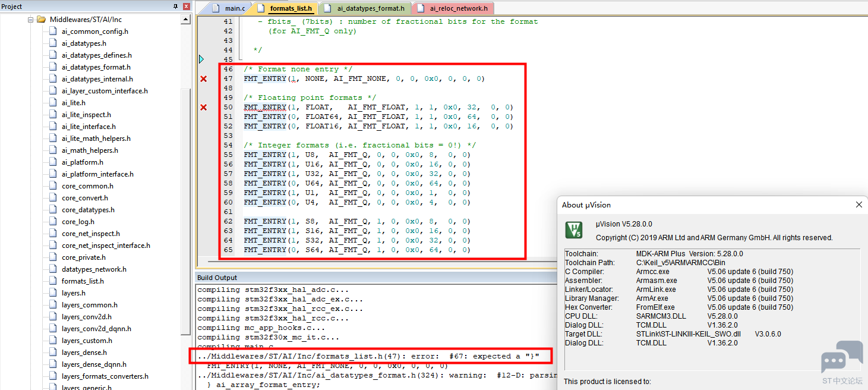Click 'compiling mc_app_hooks.c...' build line

click(x=261, y=328)
